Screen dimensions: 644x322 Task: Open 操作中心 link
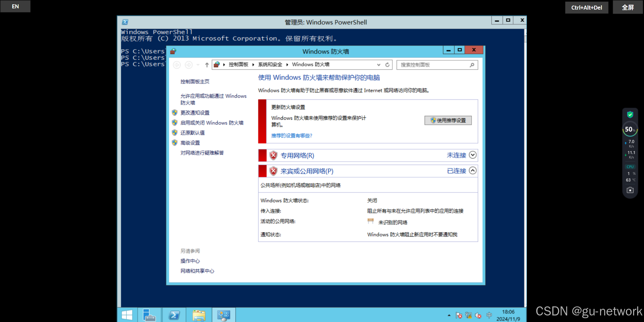click(x=190, y=261)
